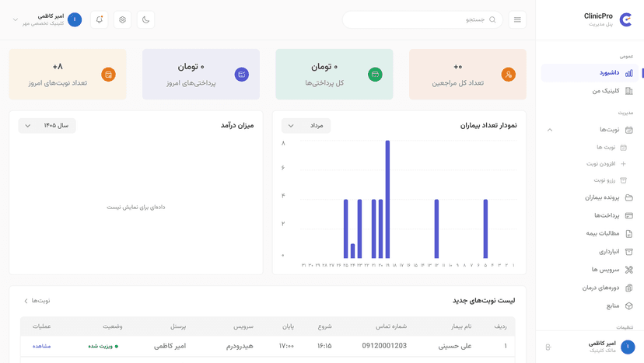Open the notifications bell
This screenshot has width=644, height=363.
(x=100, y=19)
